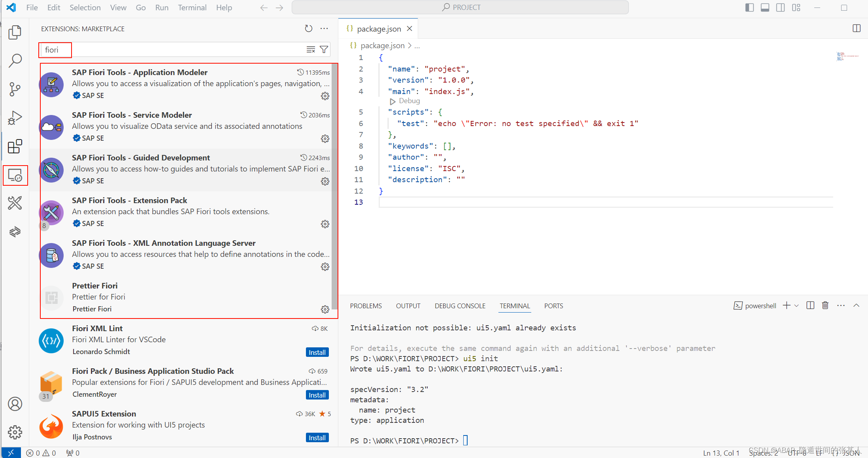Open the stacked layers icon in activity bar
Image resolution: width=868 pixels, height=458 pixels.
pyautogui.click(x=15, y=232)
